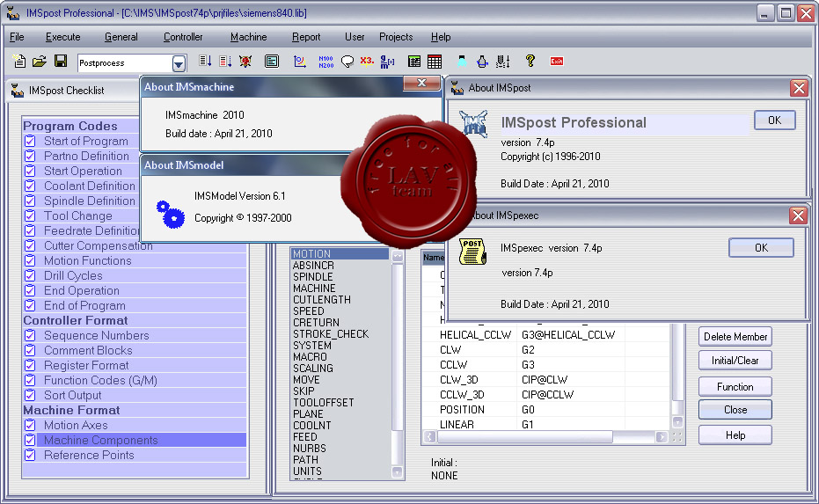Select STROKE_CHECK in the function list
This screenshot has width=819, height=504.
331,334
